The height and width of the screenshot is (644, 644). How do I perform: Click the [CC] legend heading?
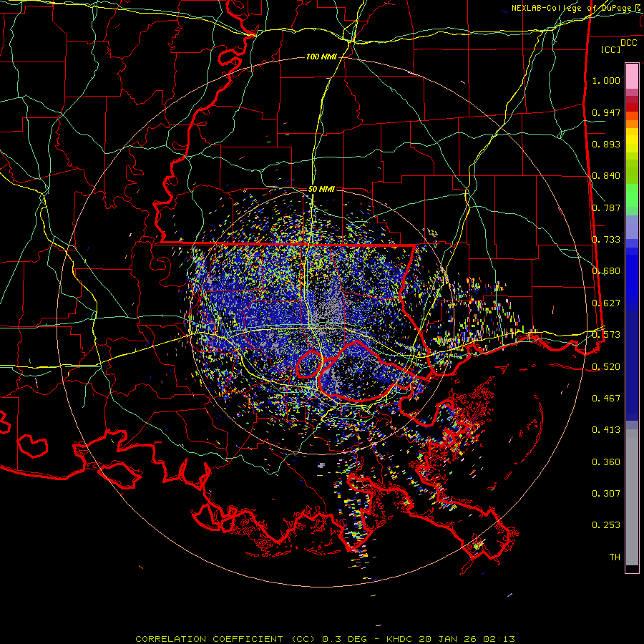(x=611, y=49)
